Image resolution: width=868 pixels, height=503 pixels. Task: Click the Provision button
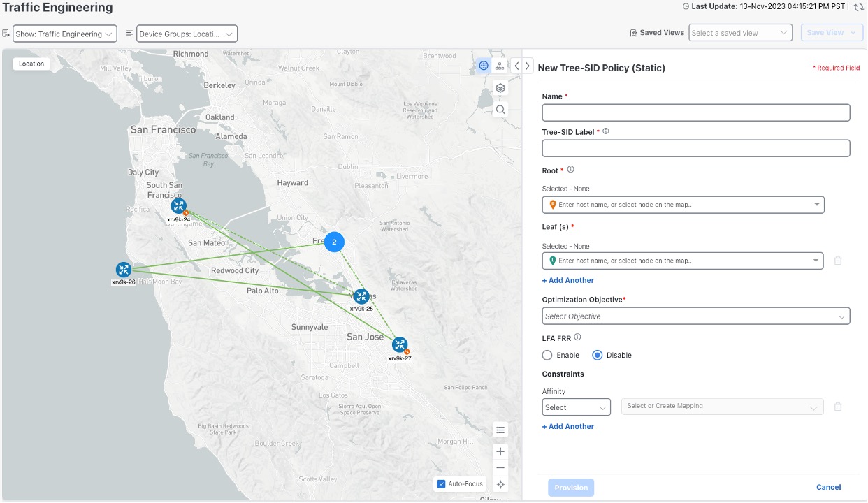tap(571, 488)
